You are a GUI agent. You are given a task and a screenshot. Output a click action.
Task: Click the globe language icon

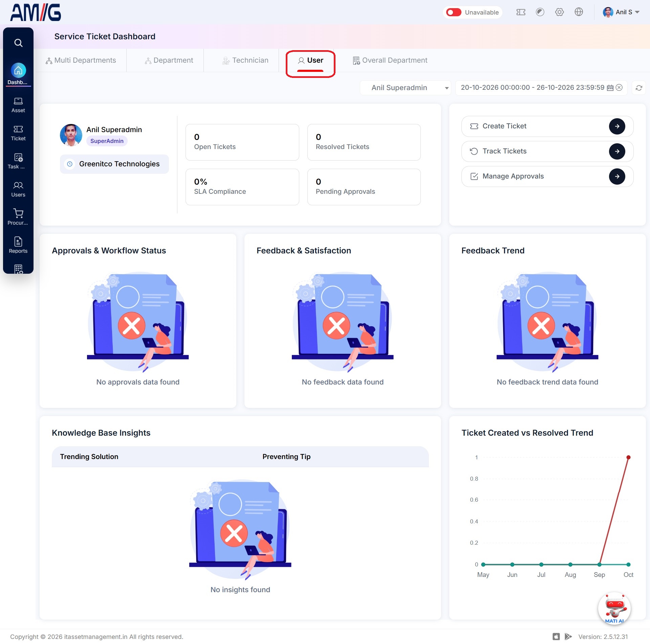pos(579,12)
